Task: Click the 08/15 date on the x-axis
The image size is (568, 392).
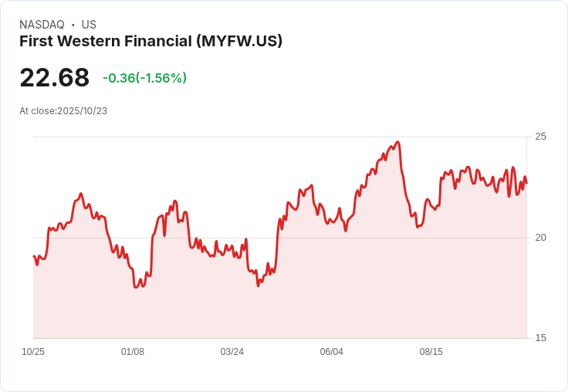Action: [x=431, y=352]
